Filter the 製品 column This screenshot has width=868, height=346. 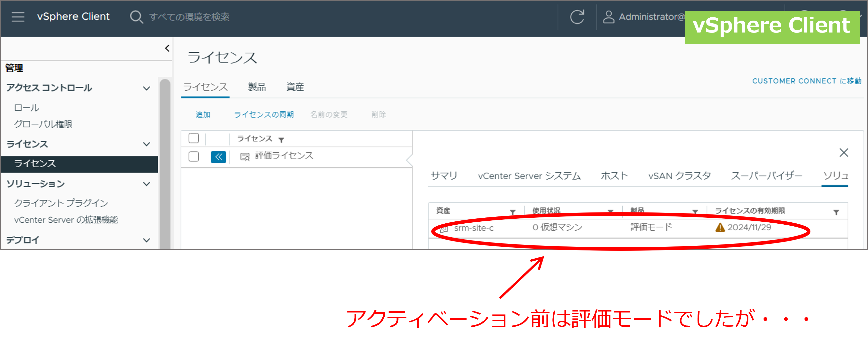695,211
